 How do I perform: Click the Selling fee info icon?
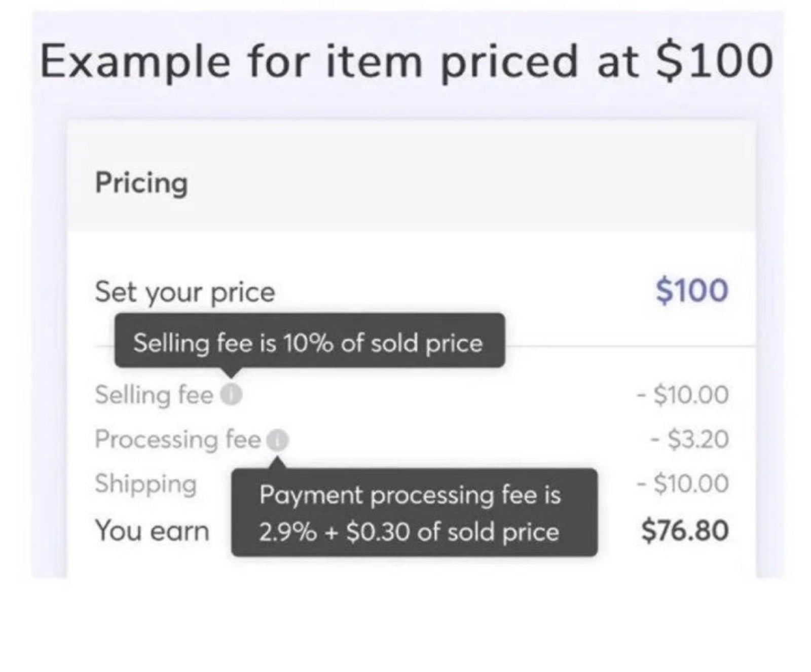tap(231, 394)
